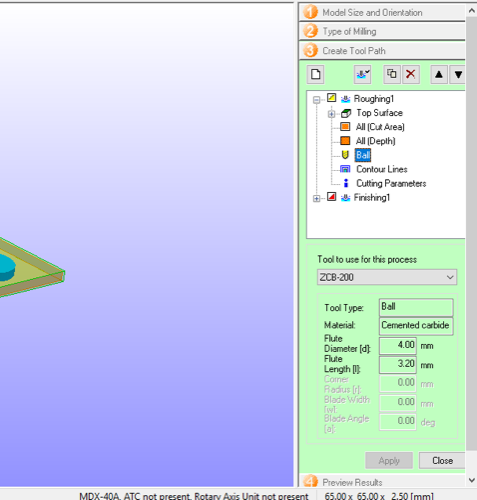477x500 pixels.
Task: Click the Copy process icon
Action: point(392,74)
